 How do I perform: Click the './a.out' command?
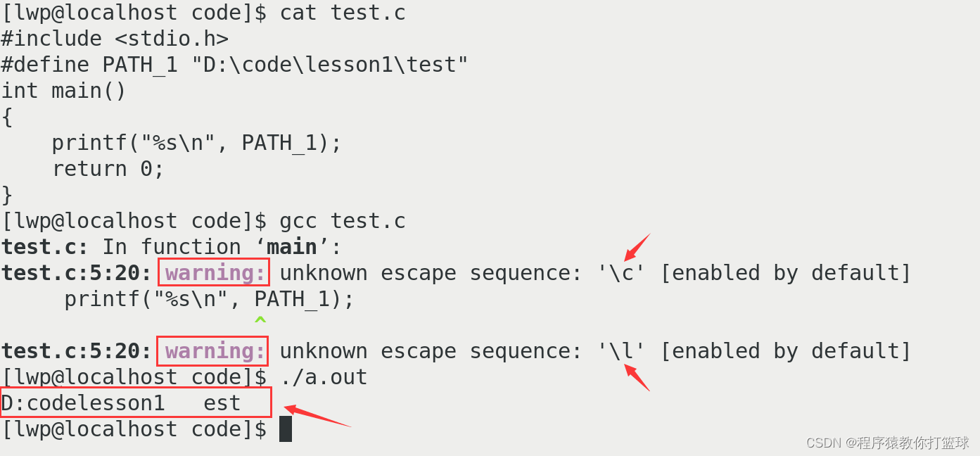(324, 377)
